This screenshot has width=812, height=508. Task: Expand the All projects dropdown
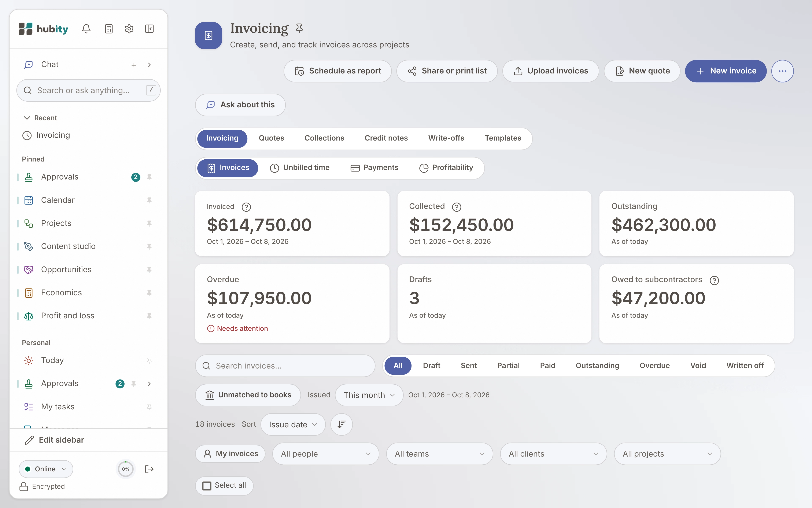click(667, 454)
